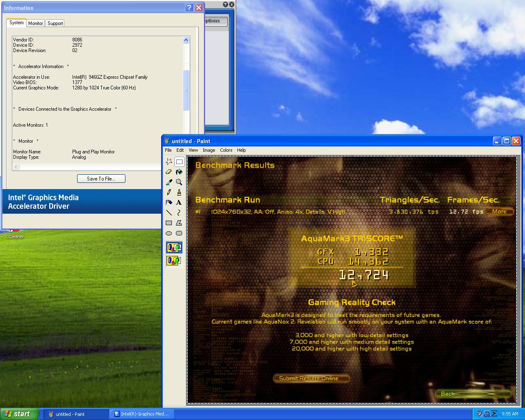Select the Text tool in Paint
This screenshot has width=525, height=420.
(179, 203)
